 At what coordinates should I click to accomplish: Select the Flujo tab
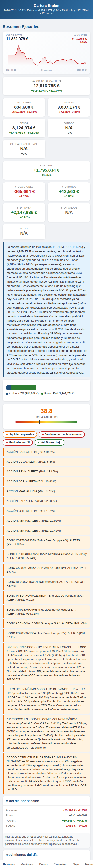coord(76,864)
